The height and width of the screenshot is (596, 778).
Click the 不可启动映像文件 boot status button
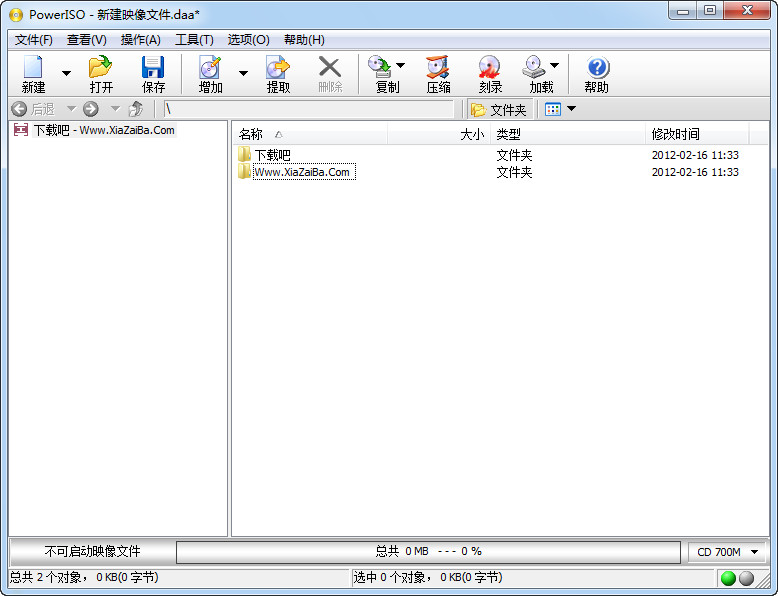(x=92, y=552)
